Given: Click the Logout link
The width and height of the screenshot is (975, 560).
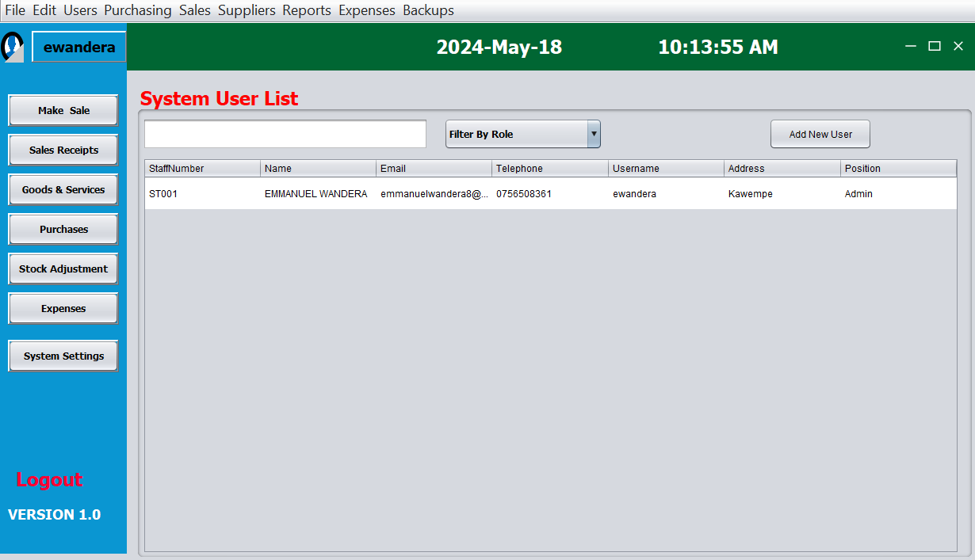Looking at the screenshot, I should click(x=49, y=480).
